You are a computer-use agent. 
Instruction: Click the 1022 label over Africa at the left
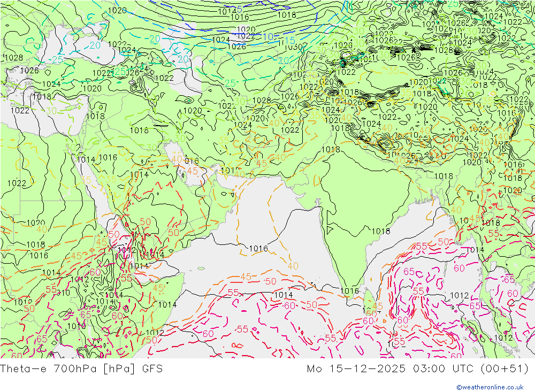pyautogui.click(x=17, y=183)
